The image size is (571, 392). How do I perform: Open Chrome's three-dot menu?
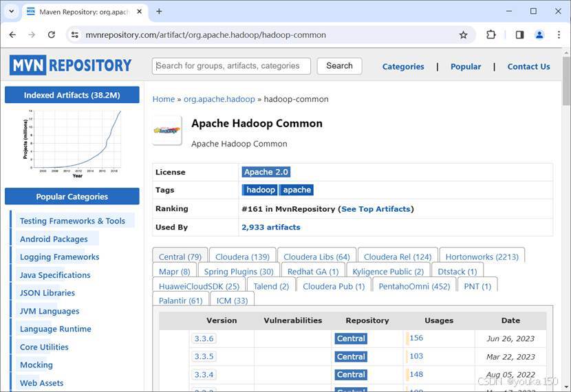click(x=559, y=35)
